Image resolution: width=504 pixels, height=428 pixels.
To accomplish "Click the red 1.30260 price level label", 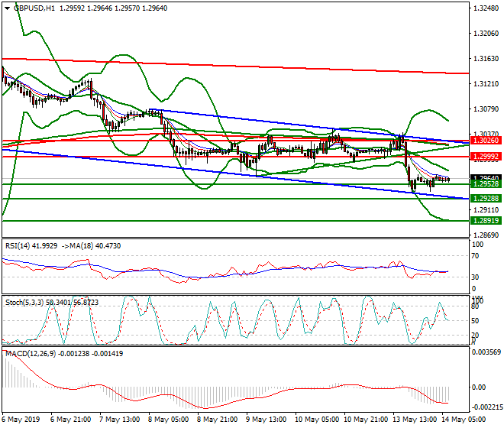I will coord(486,141).
